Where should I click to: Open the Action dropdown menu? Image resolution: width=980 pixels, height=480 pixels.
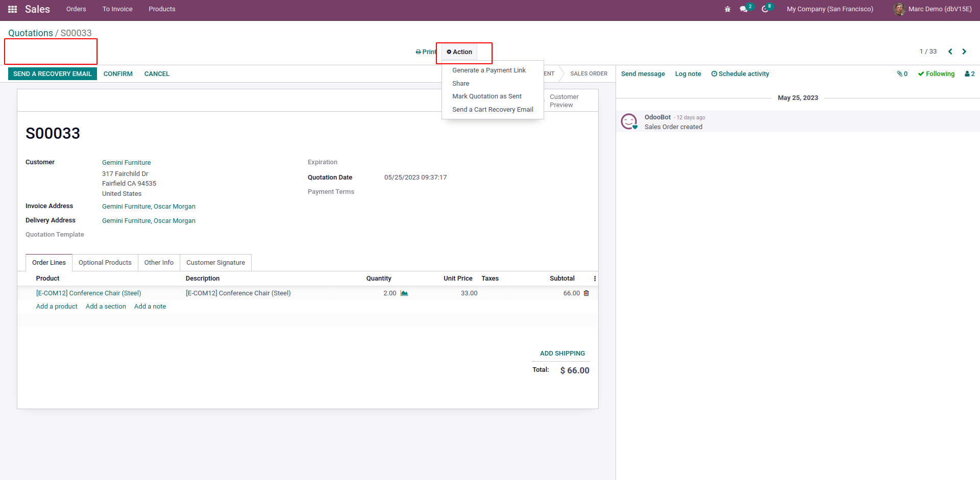point(459,52)
